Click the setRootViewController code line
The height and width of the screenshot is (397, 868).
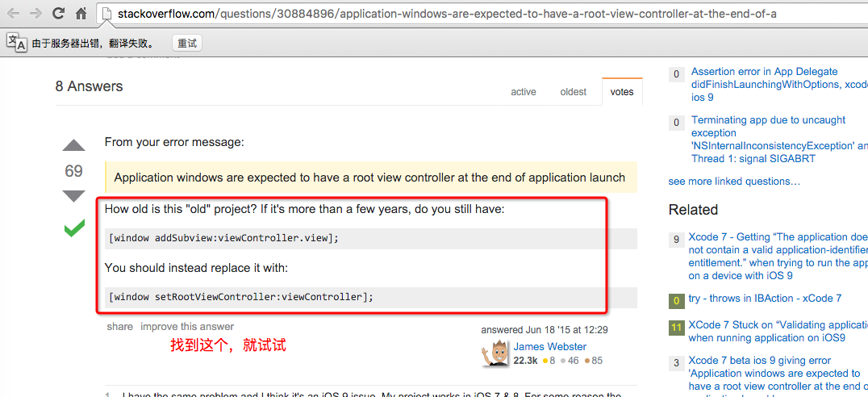point(371,297)
